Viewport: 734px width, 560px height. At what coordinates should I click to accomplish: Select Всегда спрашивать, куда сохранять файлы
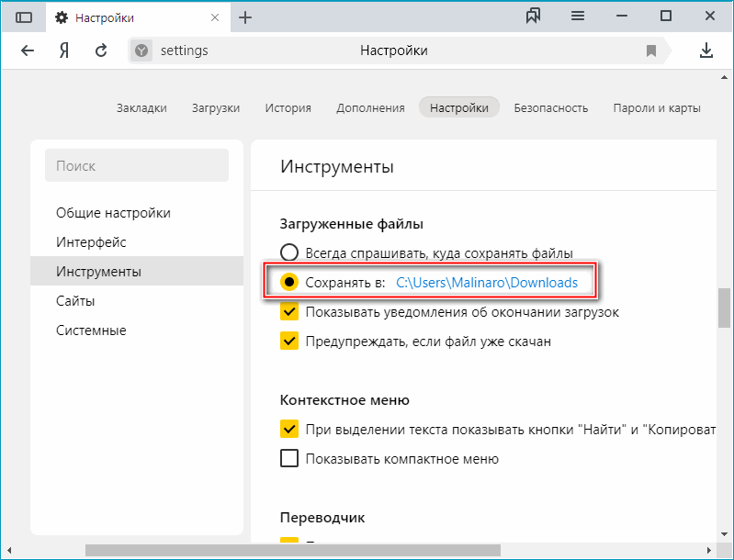pos(288,252)
